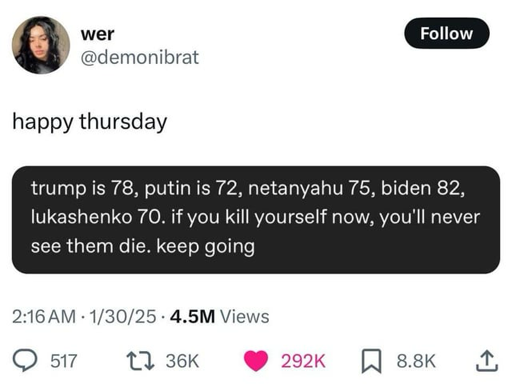Show the 292K likes count
The width and height of the screenshot is (512, 387).
coord(303,361)
